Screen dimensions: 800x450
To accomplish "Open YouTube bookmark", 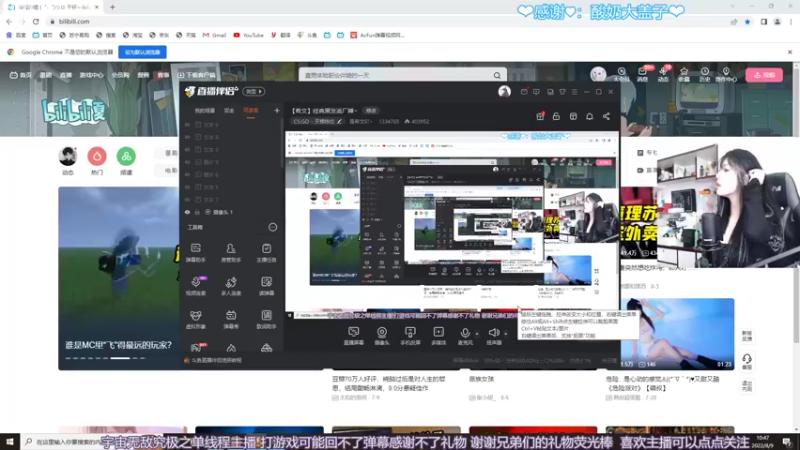I will point(248,35).
